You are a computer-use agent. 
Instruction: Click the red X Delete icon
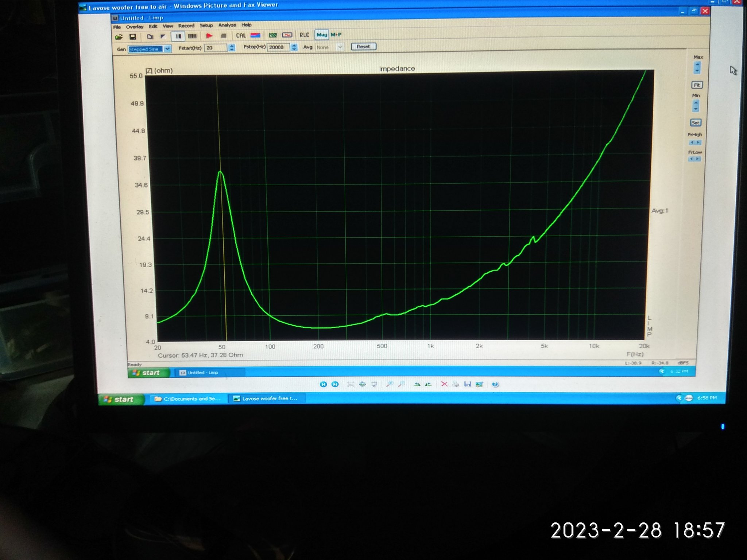click(444, 384)
